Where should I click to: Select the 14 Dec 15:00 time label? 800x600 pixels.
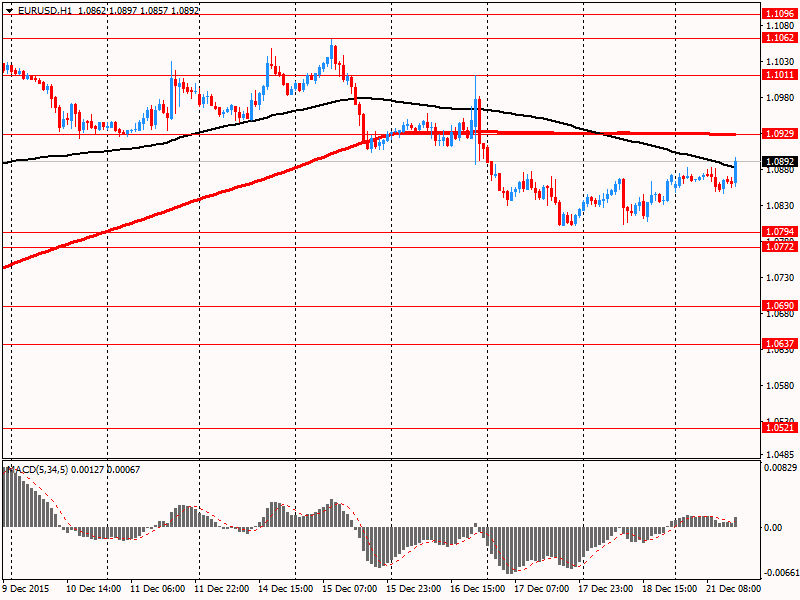tap(286, 588)
